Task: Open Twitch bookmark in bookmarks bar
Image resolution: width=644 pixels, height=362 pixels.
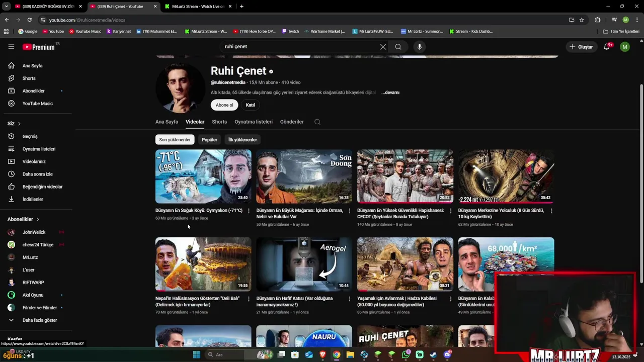Action: 290,31
